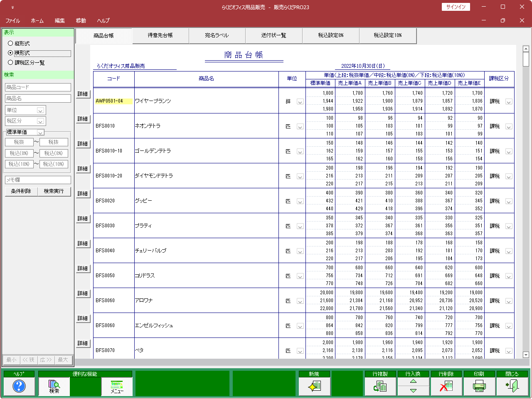Click the 商品名 search field
532x399 pixels.
[38, 99]
